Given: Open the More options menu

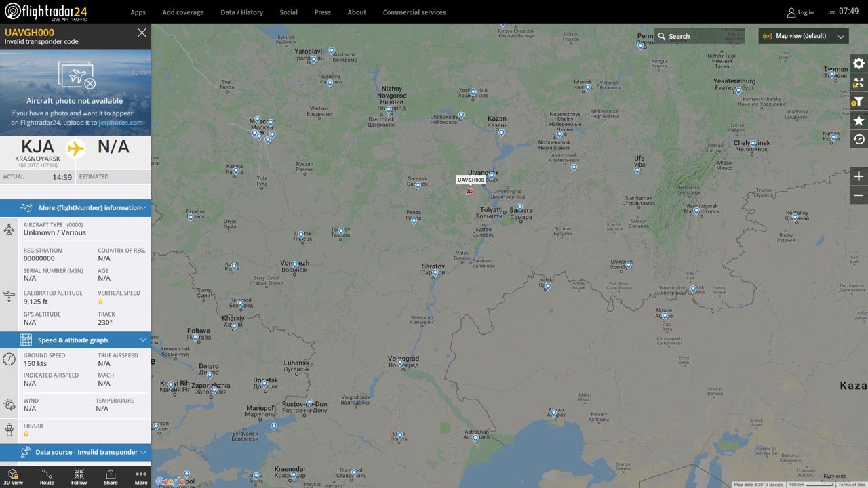Looking at the screenshot, I should click(x=141, y=477).
